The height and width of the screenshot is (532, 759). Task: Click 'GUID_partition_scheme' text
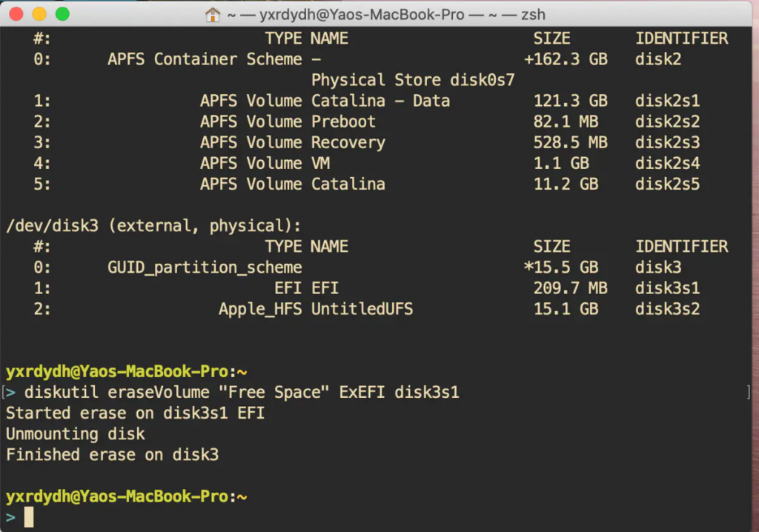click(x=205, y=267)
